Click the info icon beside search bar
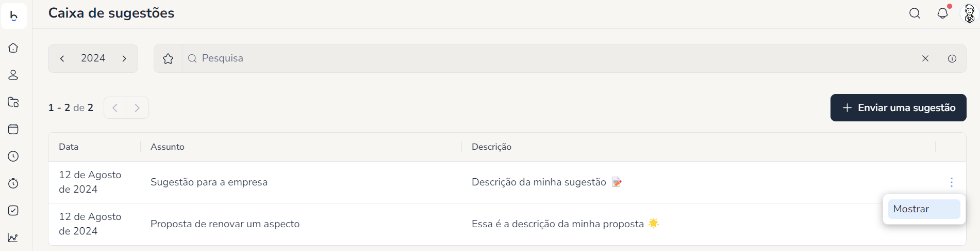Screen dimensions: 980x251 952,58
